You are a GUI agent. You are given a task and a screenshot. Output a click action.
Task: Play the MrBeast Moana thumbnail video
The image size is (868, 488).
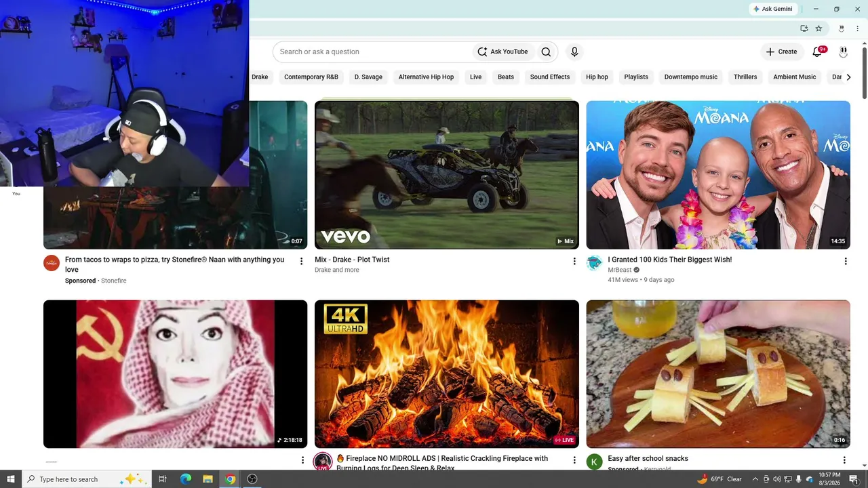[718, 175]
